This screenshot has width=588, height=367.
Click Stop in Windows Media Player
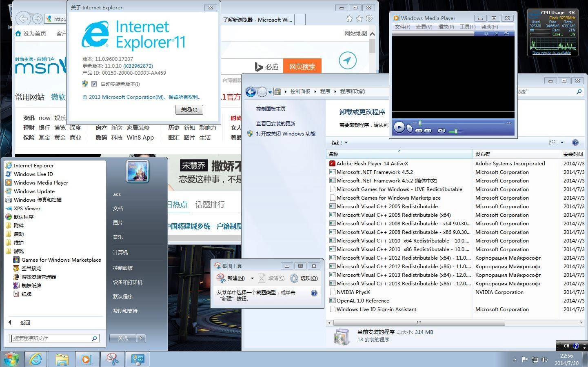tap(409, 129)
